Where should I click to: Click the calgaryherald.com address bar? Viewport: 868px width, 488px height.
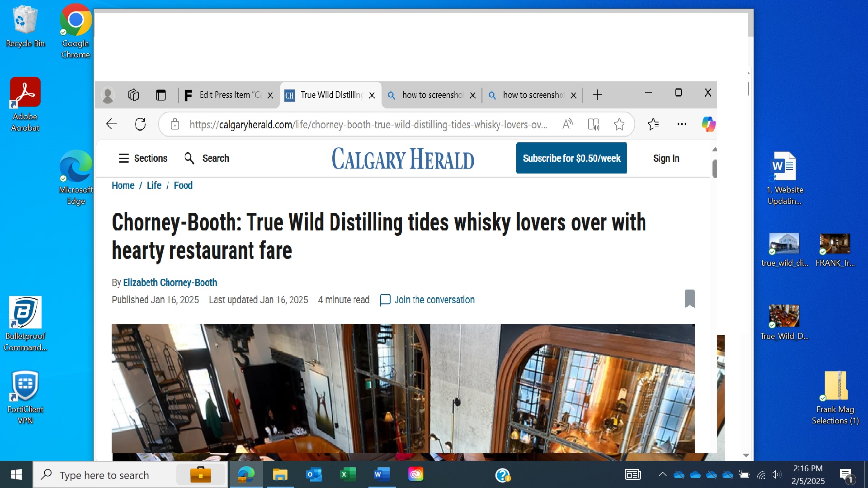[368, 124]
